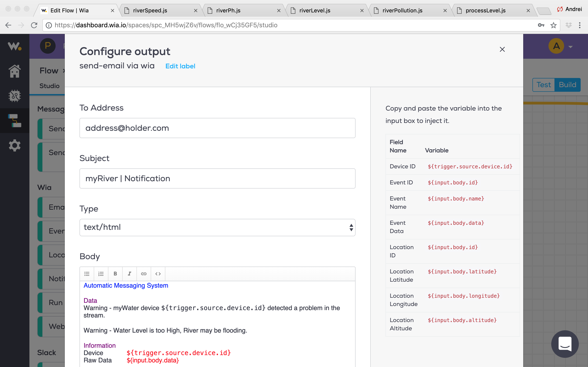Open the Flows icon in left sidebar

pos(14,120)
